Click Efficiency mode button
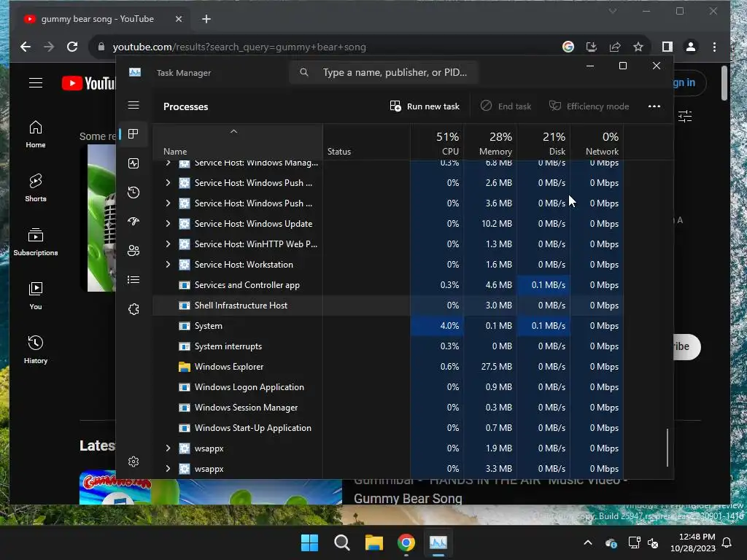747x560 pixels. tap(589, 106)
